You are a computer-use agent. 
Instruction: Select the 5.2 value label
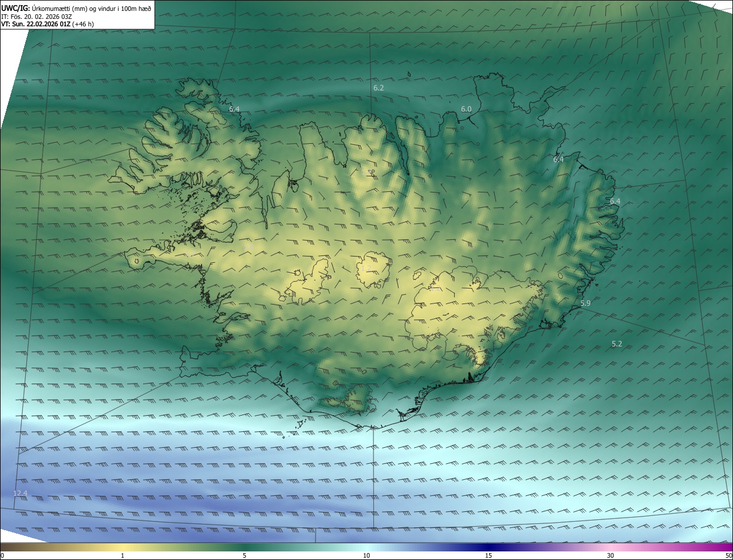(x=617, y=344)
